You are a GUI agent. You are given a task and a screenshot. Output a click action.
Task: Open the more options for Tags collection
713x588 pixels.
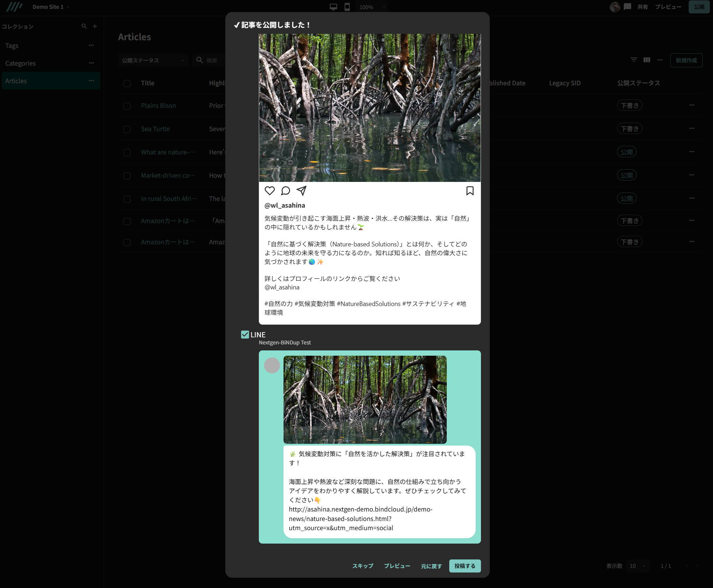click(x=91, y=45)
